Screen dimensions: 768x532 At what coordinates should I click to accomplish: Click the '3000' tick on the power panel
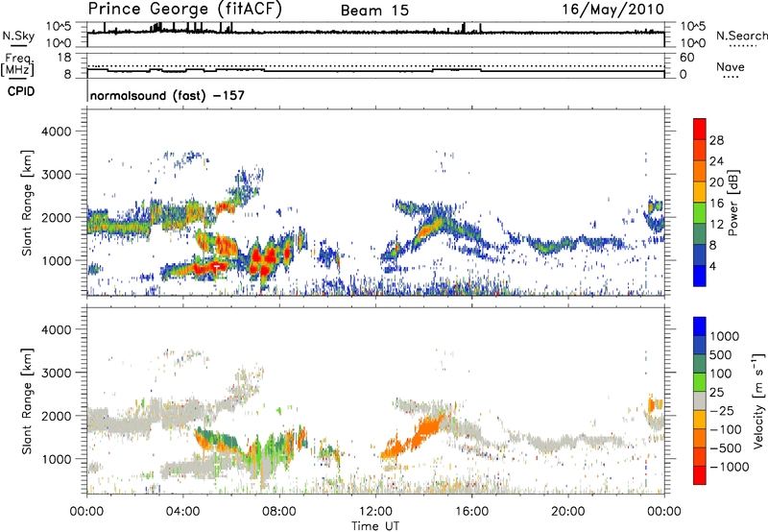(56, 175)
